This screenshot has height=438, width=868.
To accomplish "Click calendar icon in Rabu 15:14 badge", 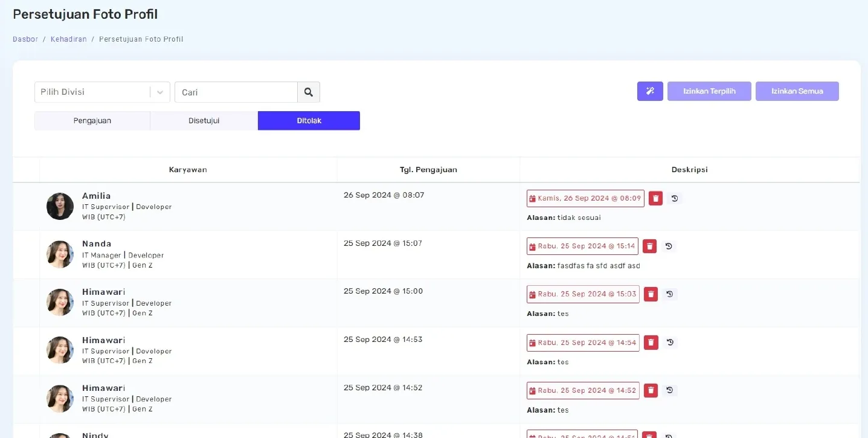I will (533, 246).
